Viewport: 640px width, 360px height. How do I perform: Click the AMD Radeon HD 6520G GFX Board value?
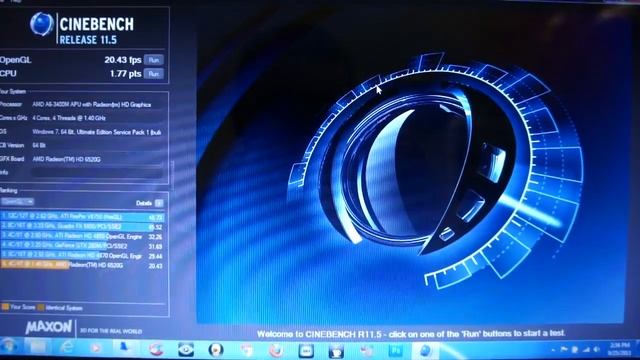pos(66,160)
